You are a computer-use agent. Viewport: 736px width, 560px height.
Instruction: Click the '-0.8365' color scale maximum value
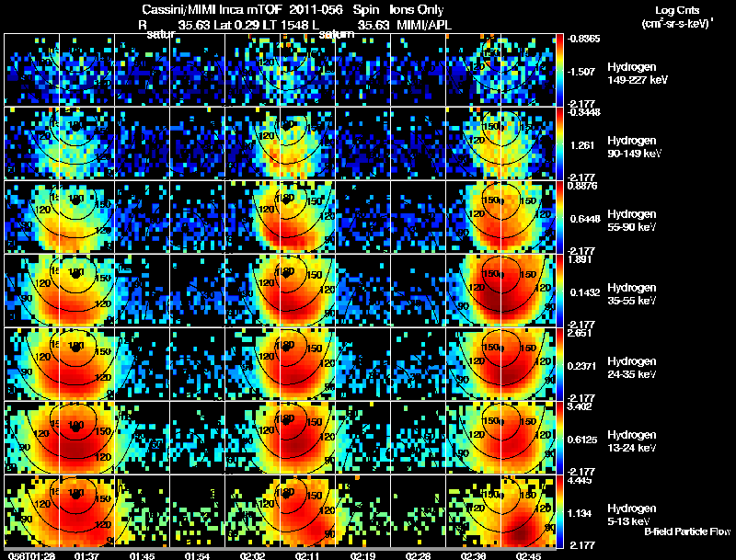click(x=583, y=39)
